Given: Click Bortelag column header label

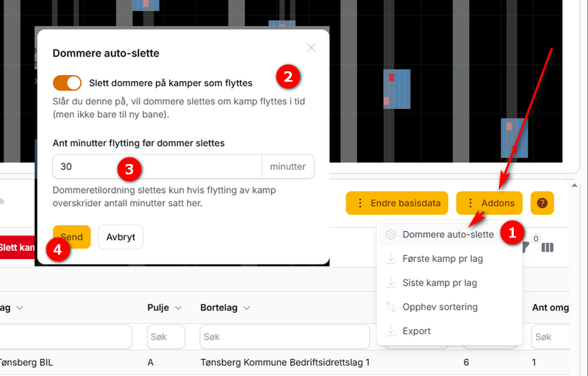Looking at the screenshot, I should (218, 308).
